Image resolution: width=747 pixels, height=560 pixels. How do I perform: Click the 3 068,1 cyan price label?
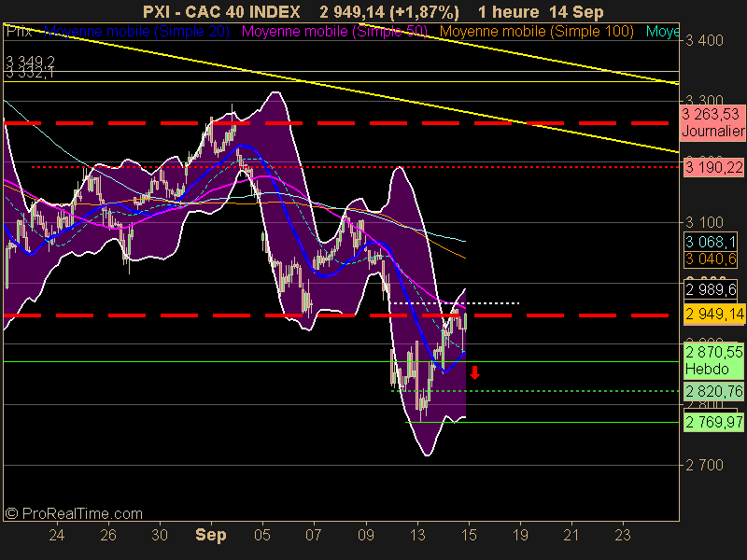pos(711,242)
